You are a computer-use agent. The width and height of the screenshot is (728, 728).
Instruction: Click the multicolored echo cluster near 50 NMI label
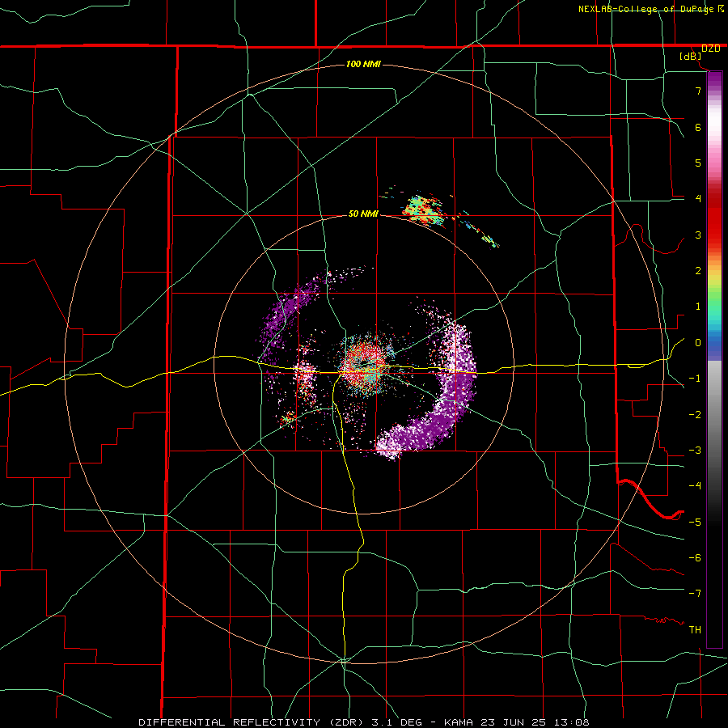tap(423, 210)
